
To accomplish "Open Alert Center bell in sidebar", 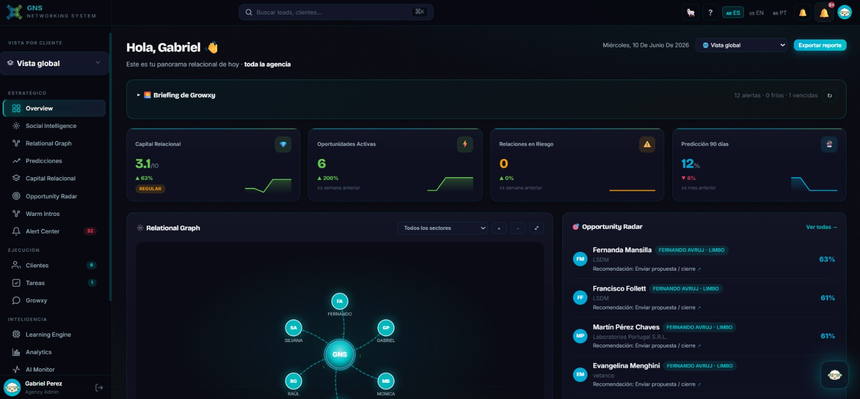I will point(16,231).
